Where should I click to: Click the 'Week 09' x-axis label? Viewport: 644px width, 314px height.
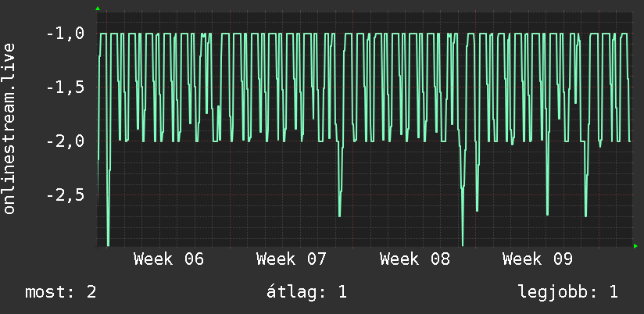(x=538, y=259)
